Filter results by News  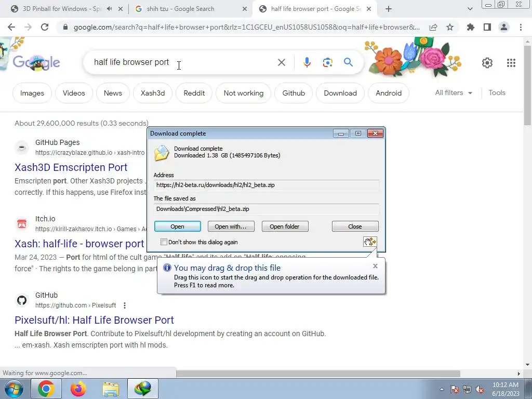tap(113, 93)
